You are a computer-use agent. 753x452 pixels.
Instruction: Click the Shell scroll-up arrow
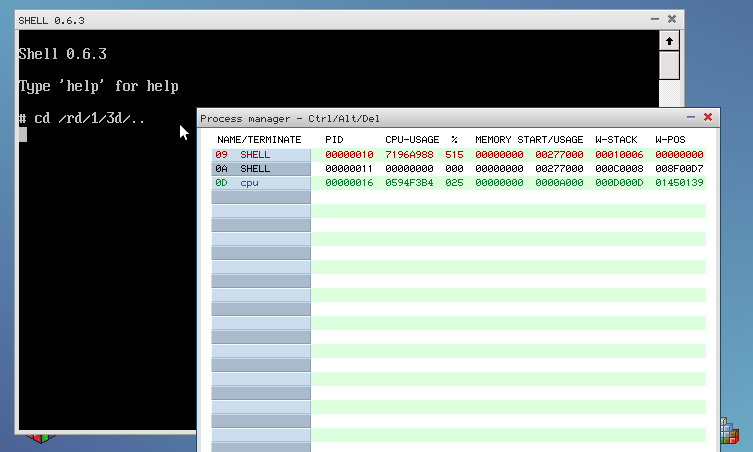669,41
